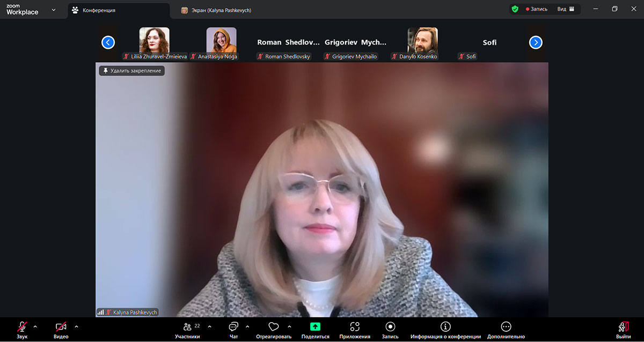Turn on the camera video
644x342 pixels.
61,326
